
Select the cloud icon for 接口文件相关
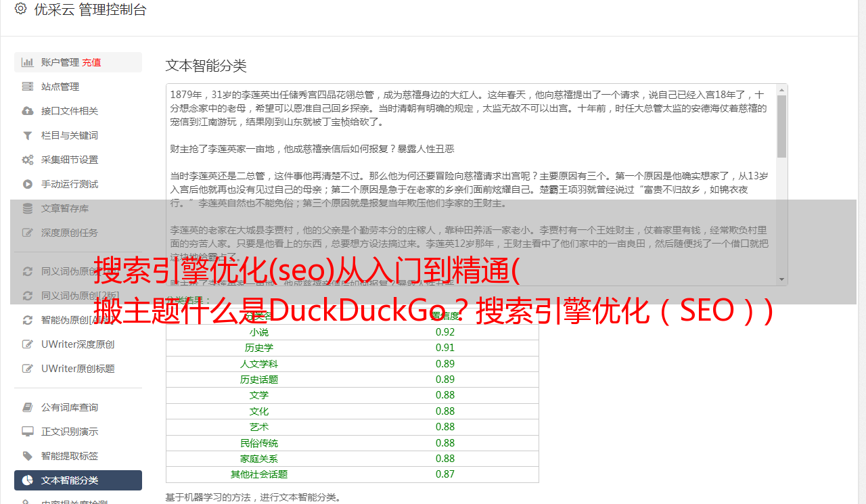28,111
